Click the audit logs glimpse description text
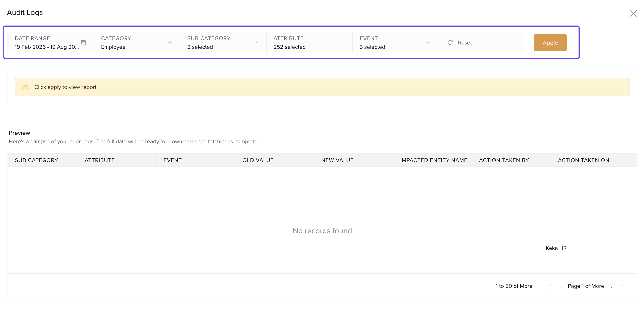 (133, 142)
